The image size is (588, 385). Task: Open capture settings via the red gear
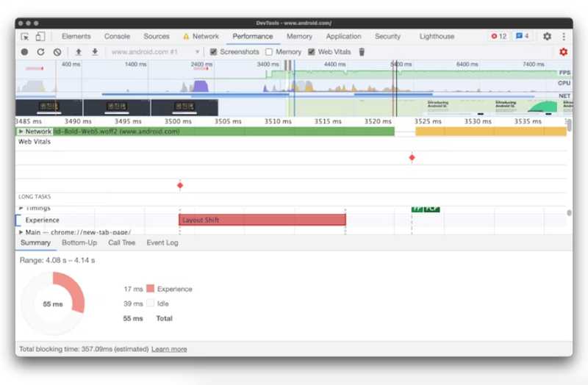(563, 52)
